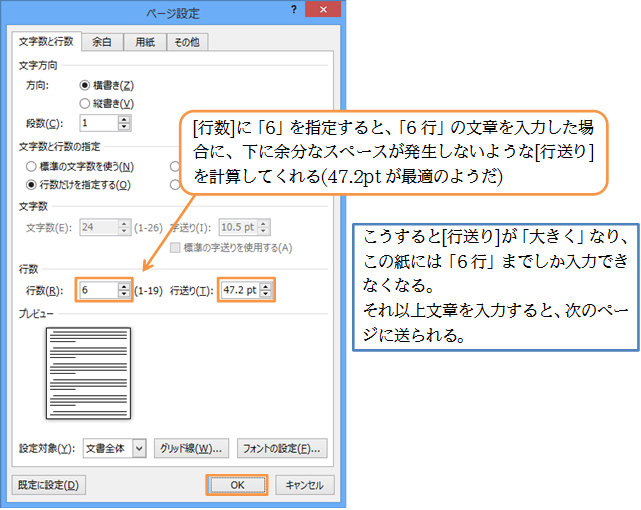The image size is (641, 510).
Task: Decrease 段数 with the down arrow
Action: (124, 127)
